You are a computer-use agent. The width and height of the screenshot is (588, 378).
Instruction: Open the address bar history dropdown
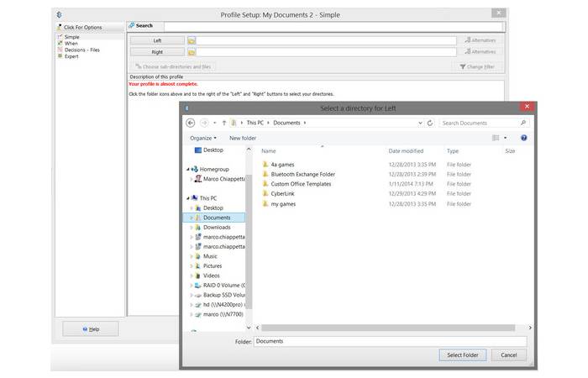click(419, 123)
